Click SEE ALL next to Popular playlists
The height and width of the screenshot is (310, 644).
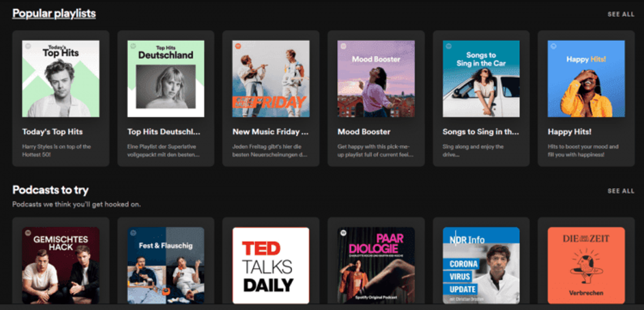click(621, 14)
